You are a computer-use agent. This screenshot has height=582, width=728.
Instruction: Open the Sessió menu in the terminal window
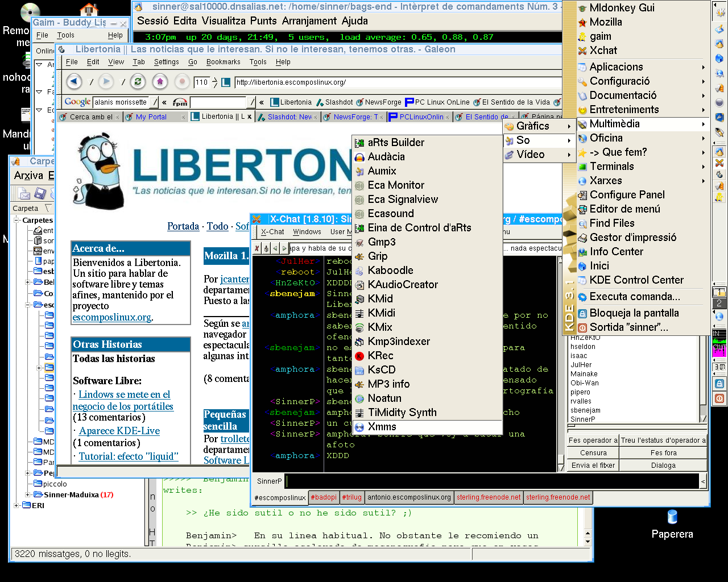pyautogui.click(x=153, y=21)
